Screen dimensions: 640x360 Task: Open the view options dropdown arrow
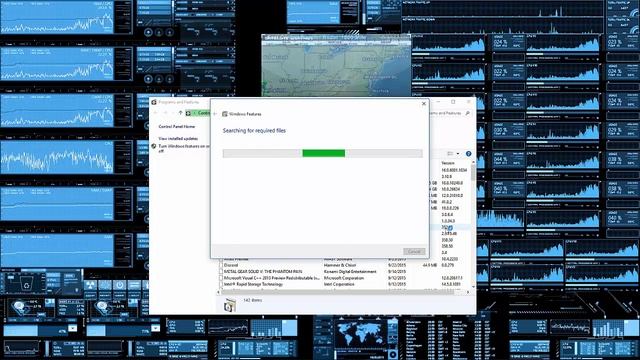click(x=458, y=153)
